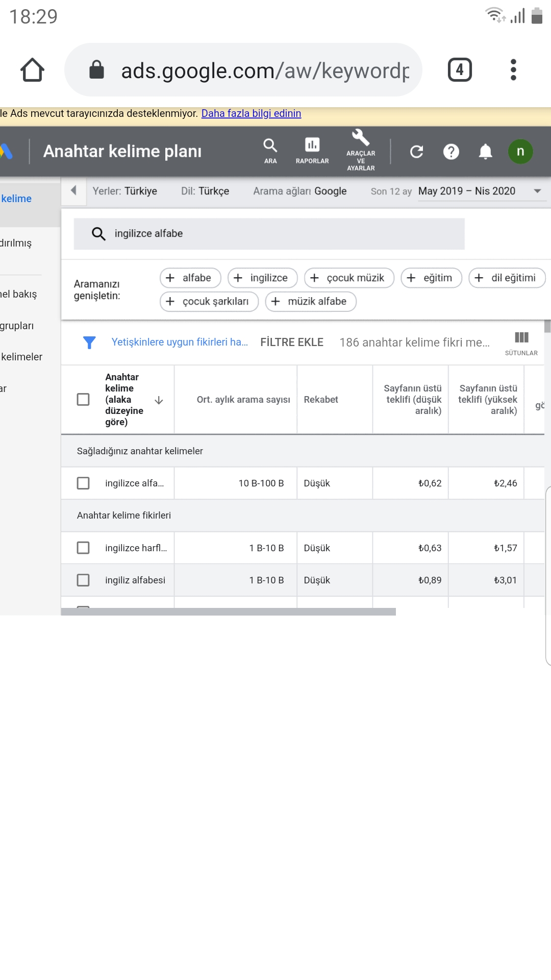Edit the Yerler: Türkiye location setting
The width and height of the screenshot is (551, 980).
point(125,191)
